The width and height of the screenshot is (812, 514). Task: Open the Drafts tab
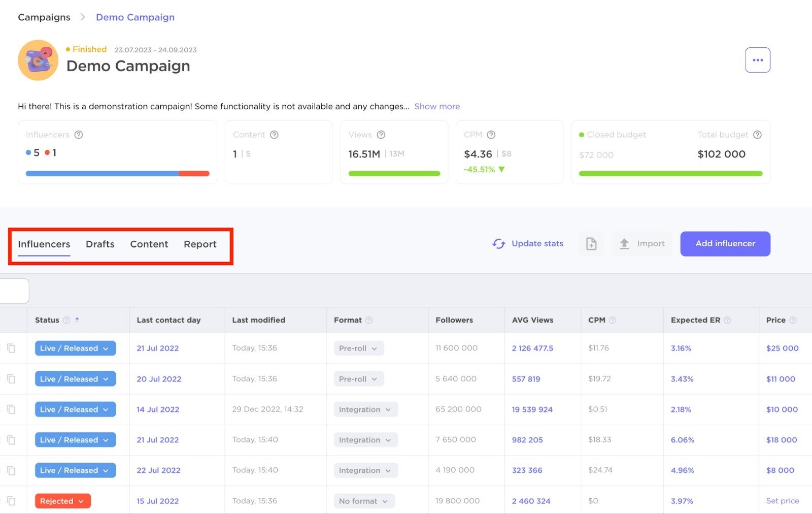pyautogui.click(x=100, y=244)
